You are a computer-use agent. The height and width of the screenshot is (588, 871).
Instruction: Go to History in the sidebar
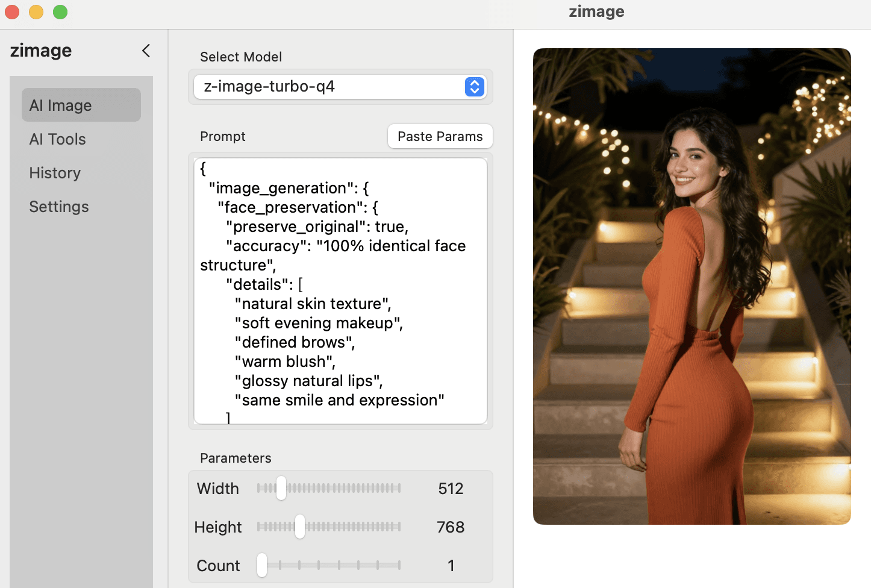click(55, 173)
